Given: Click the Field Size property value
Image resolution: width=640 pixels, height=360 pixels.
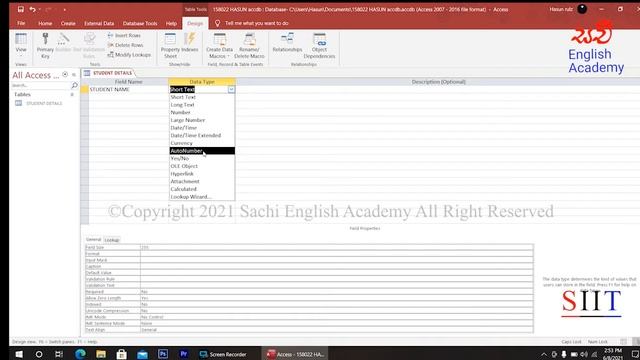Looking at the screenshot, I should click(337, 247).
